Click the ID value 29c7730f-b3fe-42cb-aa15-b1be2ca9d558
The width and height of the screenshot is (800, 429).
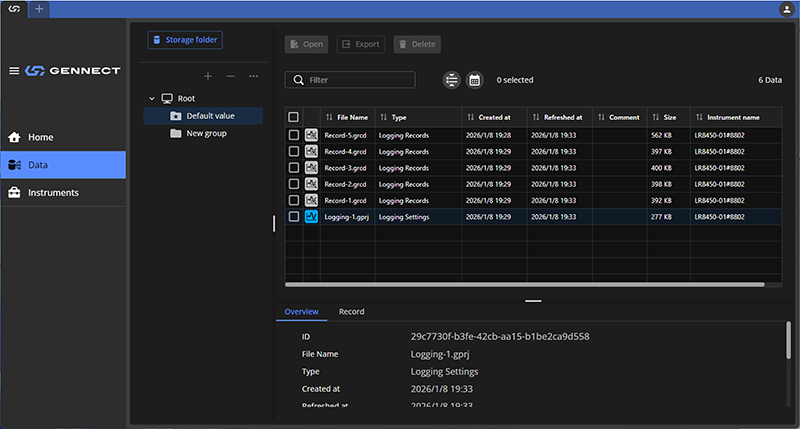[x=500, y=337]
